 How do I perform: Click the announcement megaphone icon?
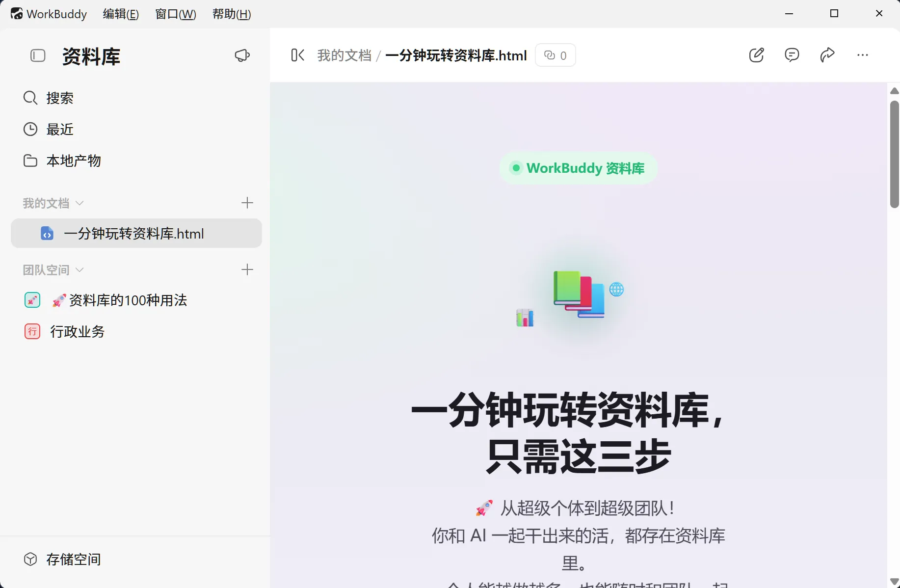coord(242,55)
